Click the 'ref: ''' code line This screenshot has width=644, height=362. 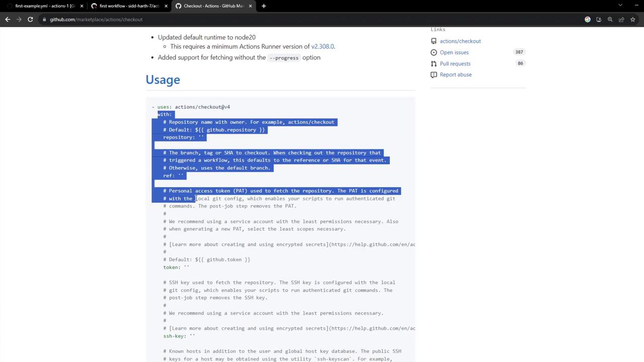coord(174,175)
